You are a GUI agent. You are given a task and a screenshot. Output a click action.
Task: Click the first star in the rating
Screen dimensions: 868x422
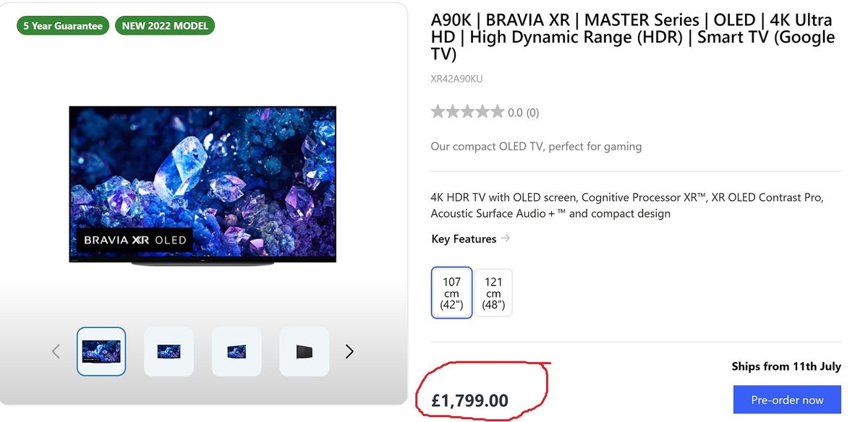click(x=438, y=111)
